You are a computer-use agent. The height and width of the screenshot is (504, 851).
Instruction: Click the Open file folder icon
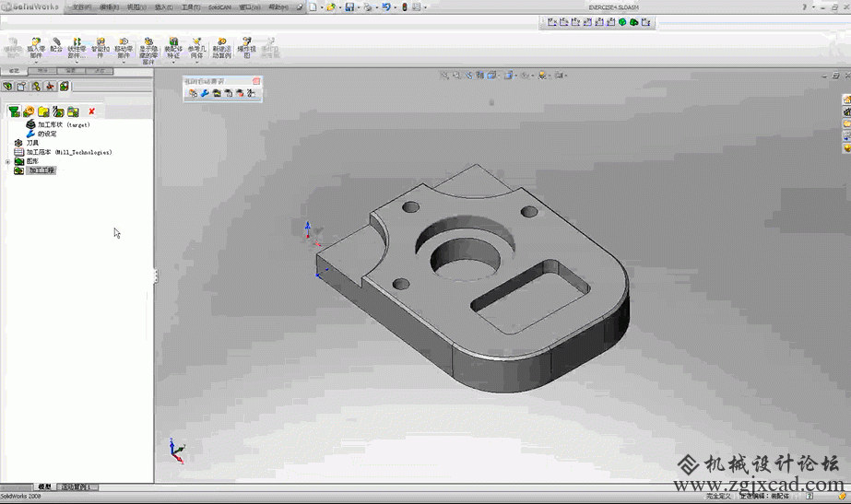[330, 7]
